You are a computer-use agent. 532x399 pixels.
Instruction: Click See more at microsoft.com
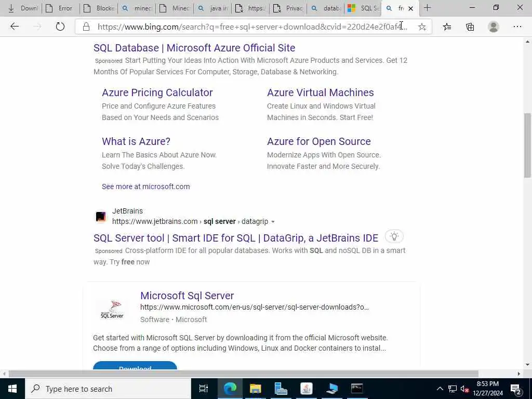click(x=146, y=187)
